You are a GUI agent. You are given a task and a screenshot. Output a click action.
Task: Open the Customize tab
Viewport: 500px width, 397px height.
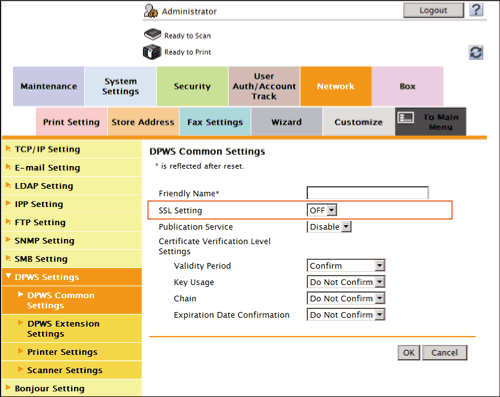click(358, 122)
